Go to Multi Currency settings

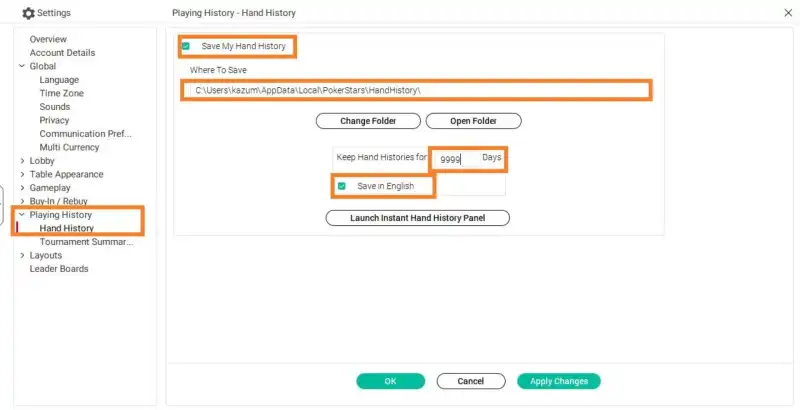tap(69, 147)
